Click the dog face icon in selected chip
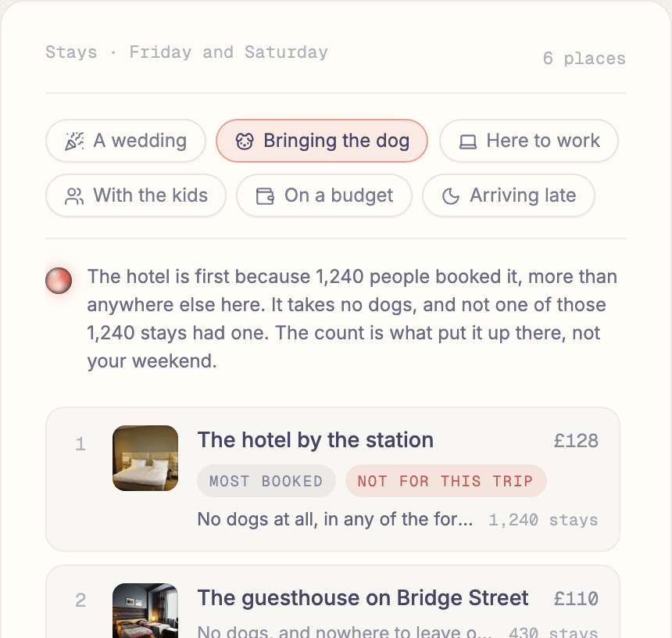Image resolution: width=672 pixels, height=638 pixels. 245,141
